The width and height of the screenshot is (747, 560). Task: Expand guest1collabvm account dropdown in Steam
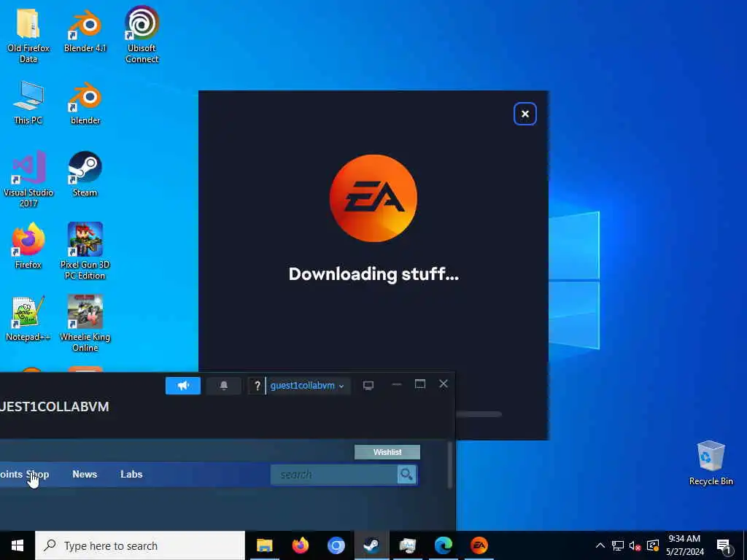pos(308,386)
